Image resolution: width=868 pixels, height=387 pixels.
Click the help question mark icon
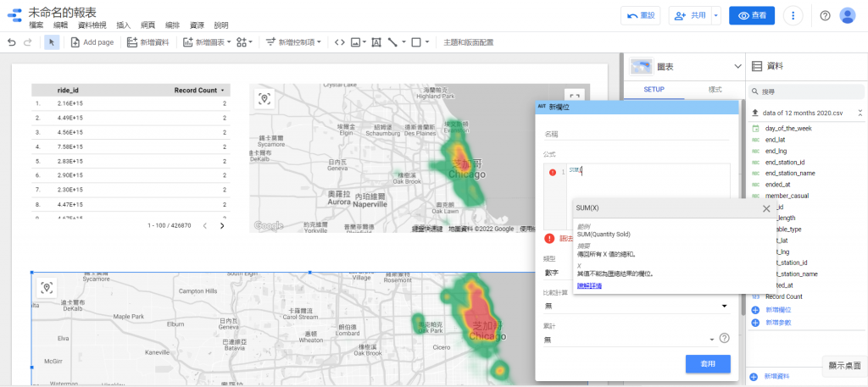825,15
